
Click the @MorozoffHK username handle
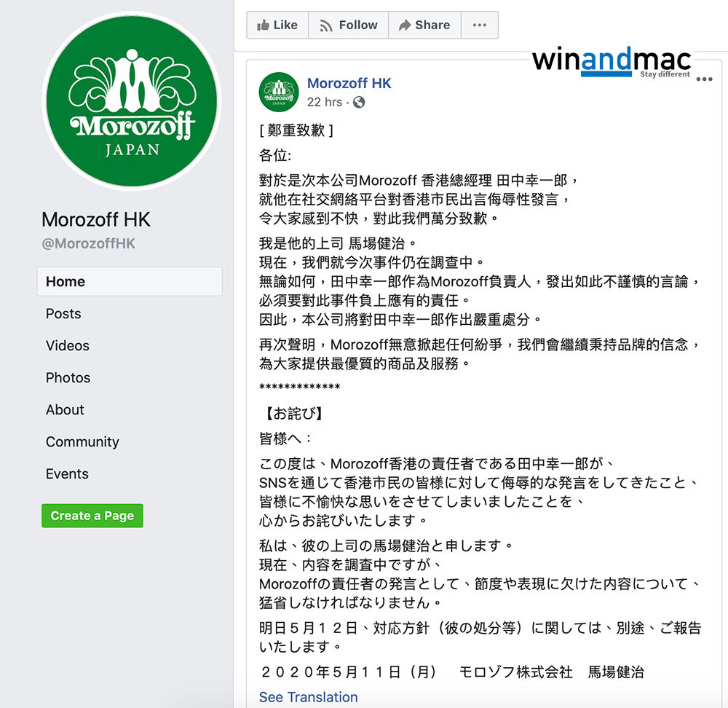(89, 243)
